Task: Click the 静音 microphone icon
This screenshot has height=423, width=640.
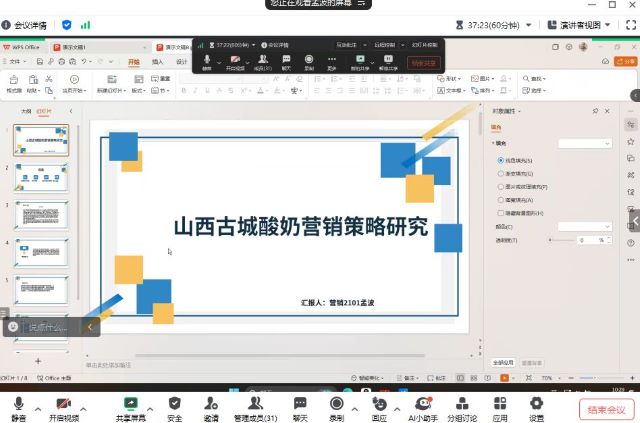Action: 19,403
